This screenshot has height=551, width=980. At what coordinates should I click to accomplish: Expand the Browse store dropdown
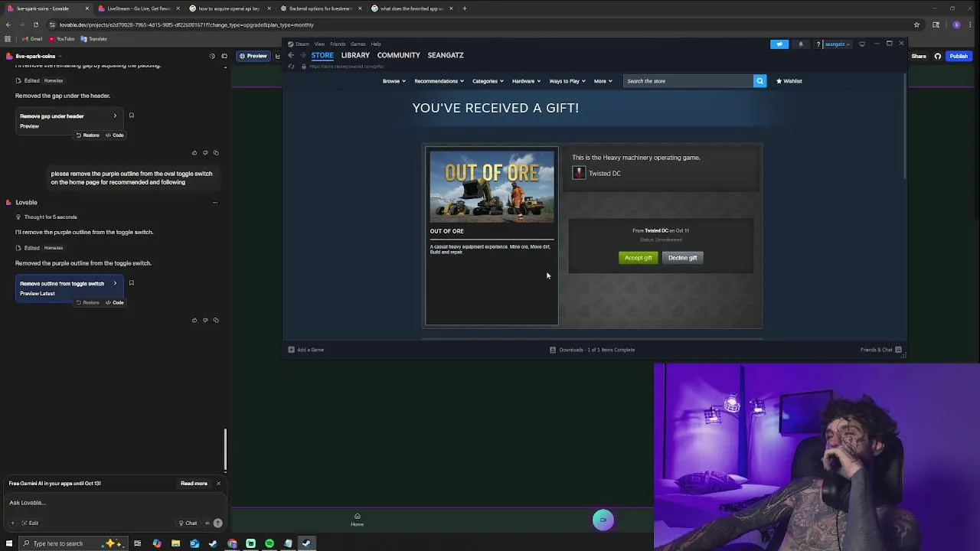pyautogui.click(x=394, y=81)
